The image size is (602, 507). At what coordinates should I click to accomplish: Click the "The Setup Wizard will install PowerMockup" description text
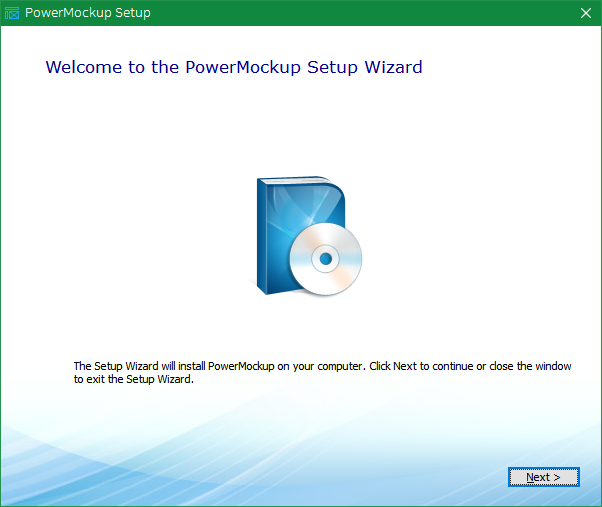tap(322, 372)
